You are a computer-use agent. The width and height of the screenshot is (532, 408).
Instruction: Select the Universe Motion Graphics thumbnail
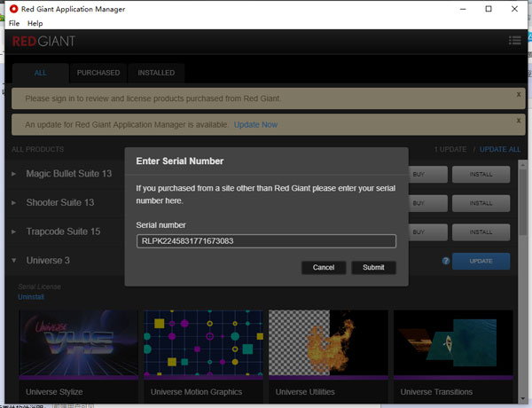[x=204, y=344]
